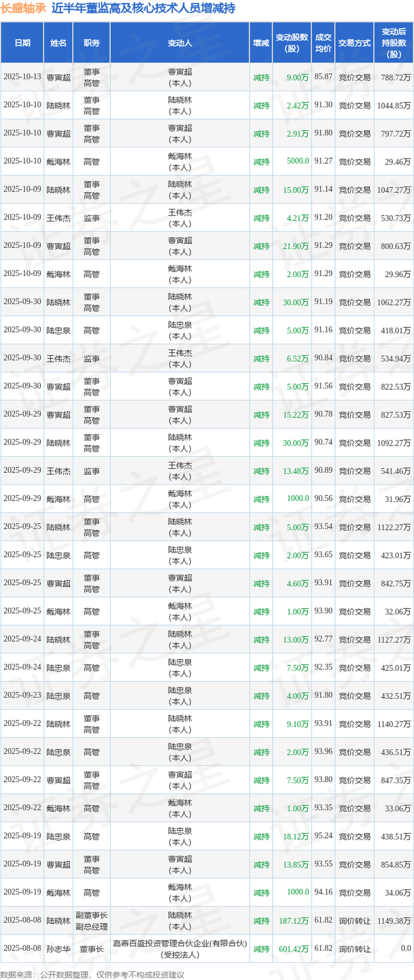Screen dimensions: 414x980
Task: Click the holding value 1044.85万
Action: pos(394,105)
